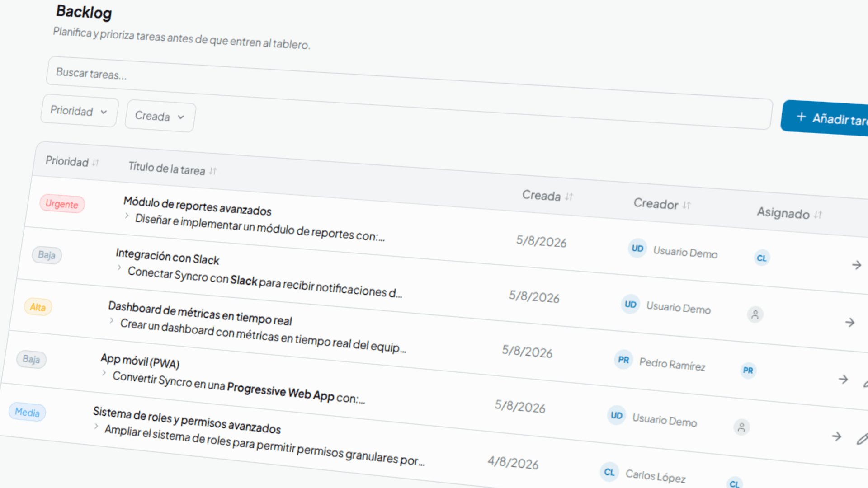Click the Pedro Ramírez creator name
This screenshot has width=868, height=488.
point(672,364)
